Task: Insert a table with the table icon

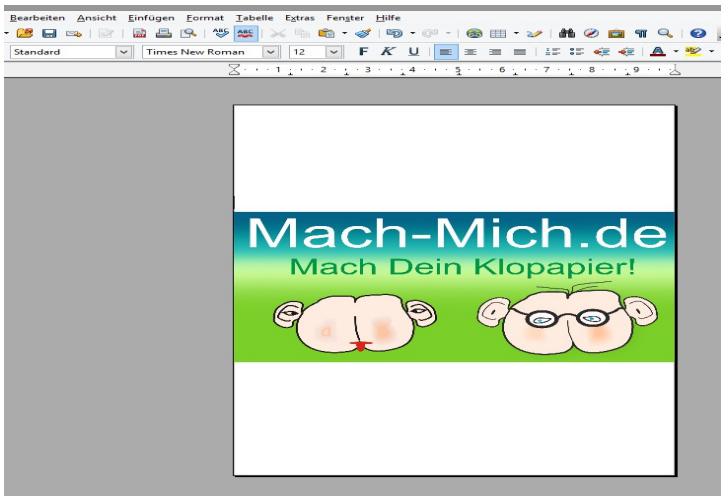Action: click(498, 33)
